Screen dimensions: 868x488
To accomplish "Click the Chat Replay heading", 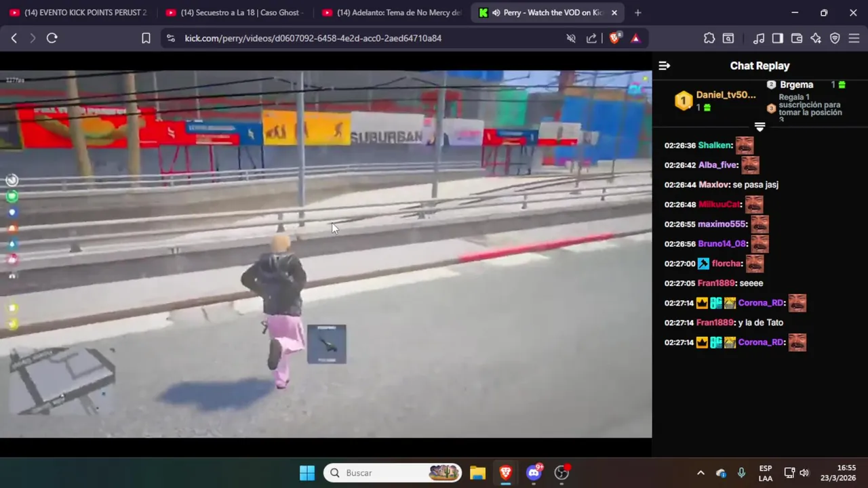I will point(759,66).
